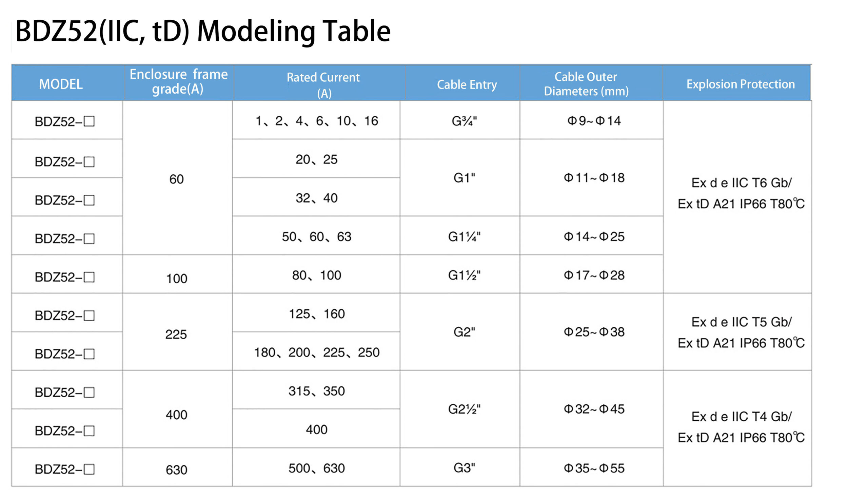Select the Φ11~Φ18 diameter cell

[591, 177]
